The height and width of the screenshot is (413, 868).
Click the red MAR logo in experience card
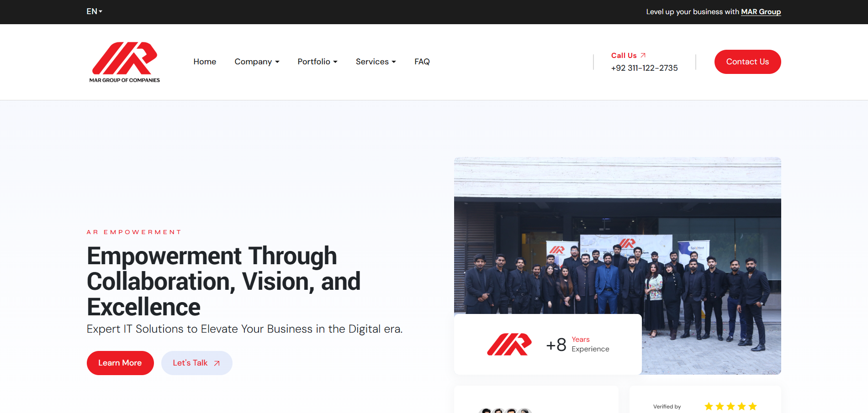click(x=509, y=345)
